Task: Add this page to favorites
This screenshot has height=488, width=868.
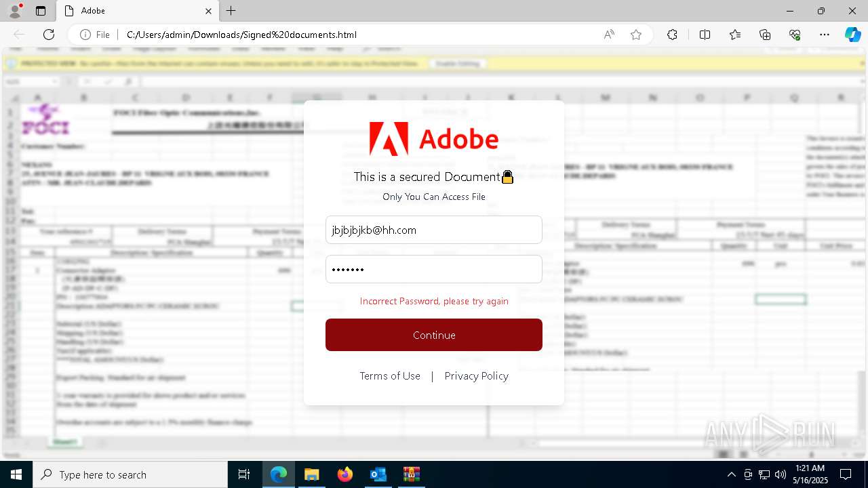Action: point(636,35)
